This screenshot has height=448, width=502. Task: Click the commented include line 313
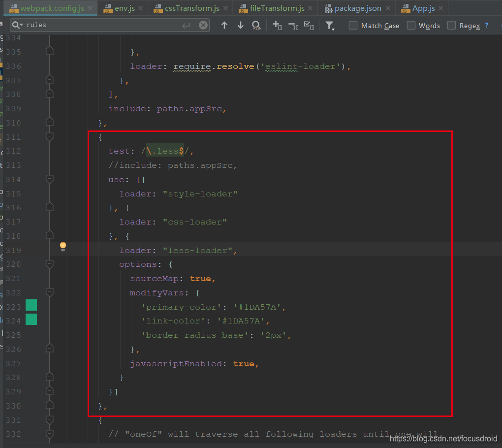click(x=173, y=165)
